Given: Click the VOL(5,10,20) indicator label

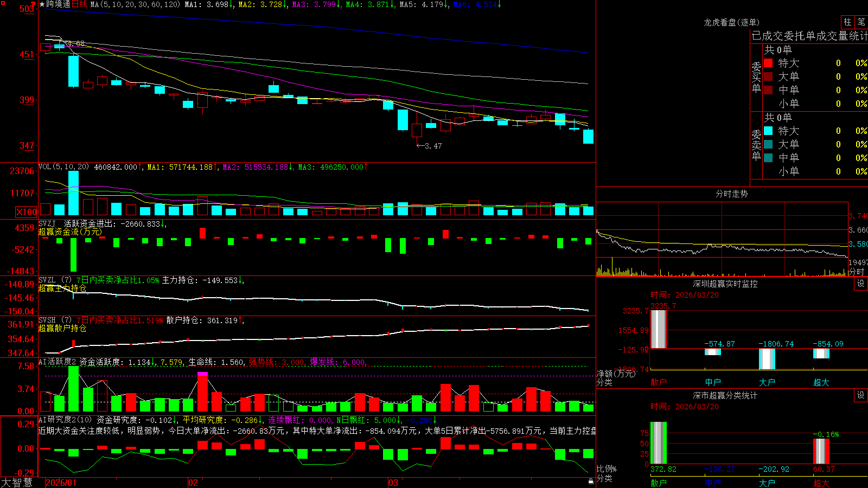Looking at the screenshot, I should [x=63, y=167].
